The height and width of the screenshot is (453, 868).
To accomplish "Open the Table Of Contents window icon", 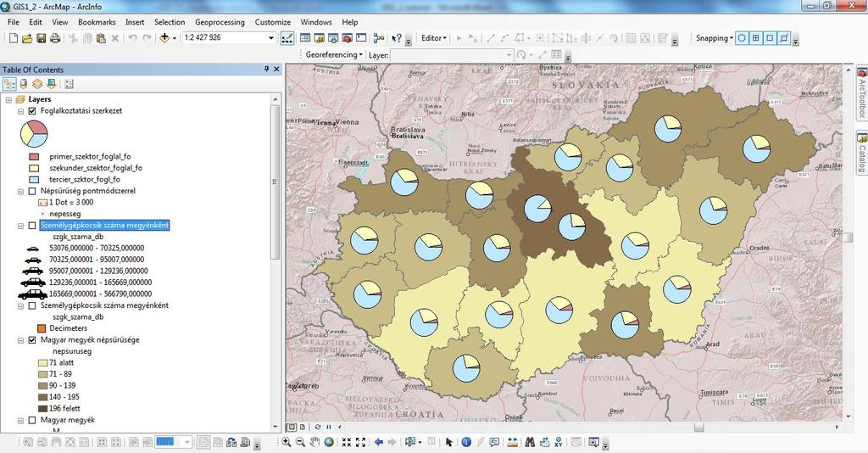I will point(305,38).
